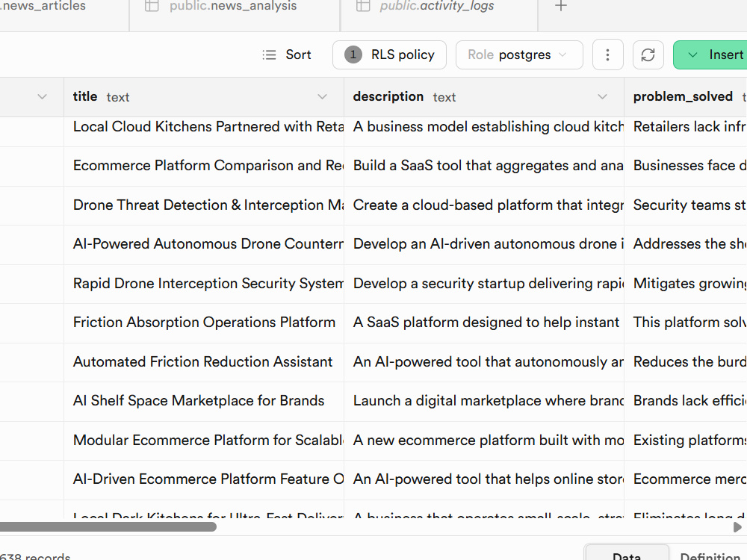
Task: Click the scroll-right arrow of horizontal scrollbar
Action: pyautogui.click(x=737, y=527)
